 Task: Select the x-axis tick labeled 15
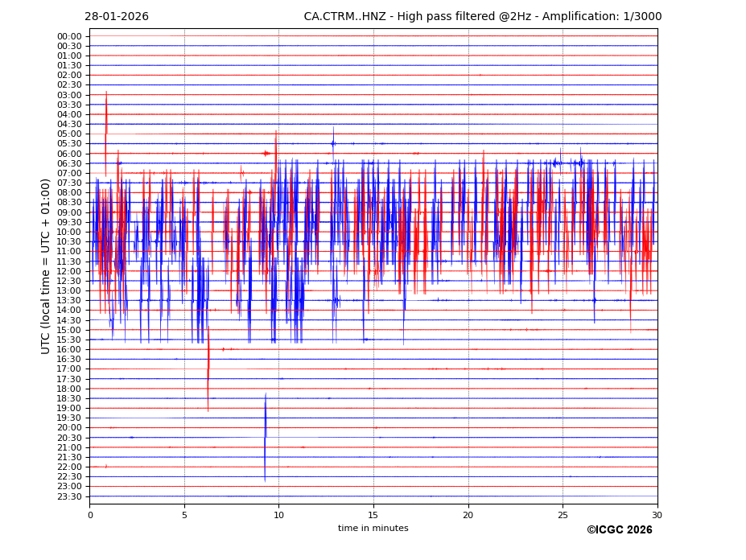click(x=373, y=515)
